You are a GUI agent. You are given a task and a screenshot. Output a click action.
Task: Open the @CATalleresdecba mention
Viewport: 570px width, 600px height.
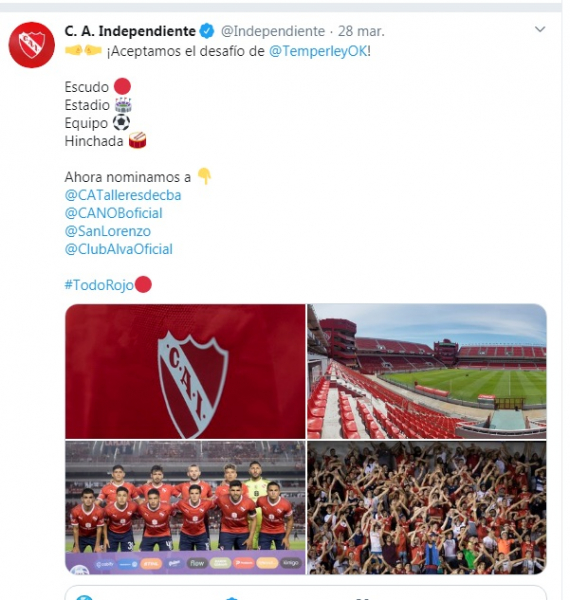coord(123,195)
